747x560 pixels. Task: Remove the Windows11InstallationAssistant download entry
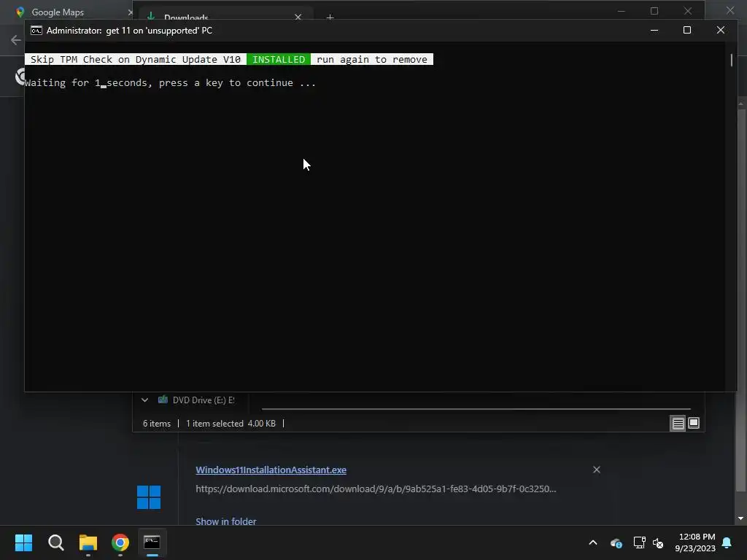[x=597, y=470]
